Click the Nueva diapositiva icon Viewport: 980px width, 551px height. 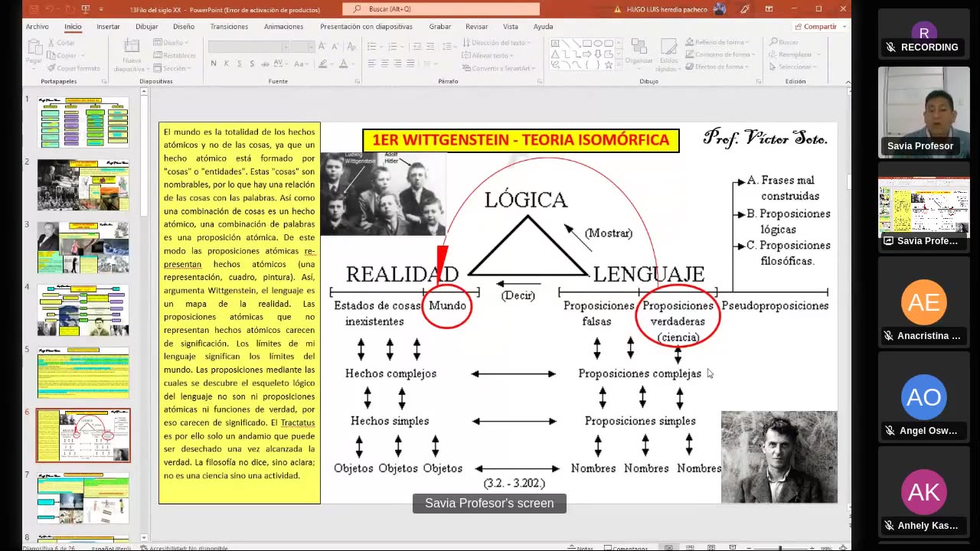131,46
